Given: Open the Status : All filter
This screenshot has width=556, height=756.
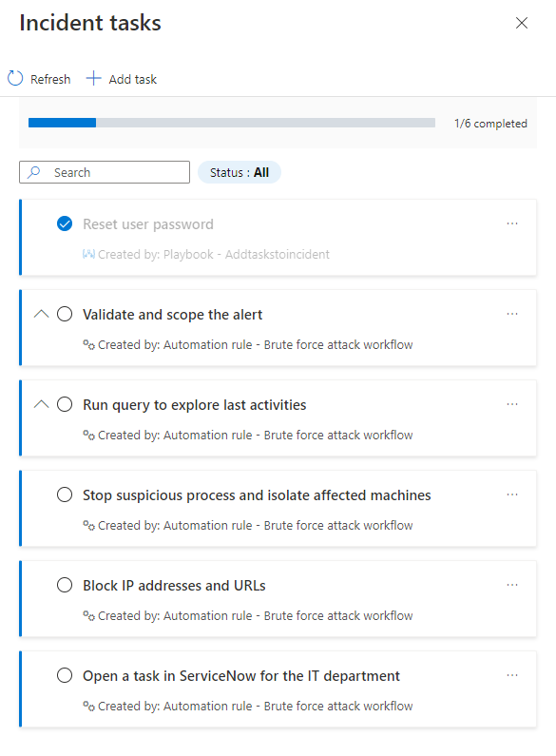Looking at the screenshot, I should (240, 172).
